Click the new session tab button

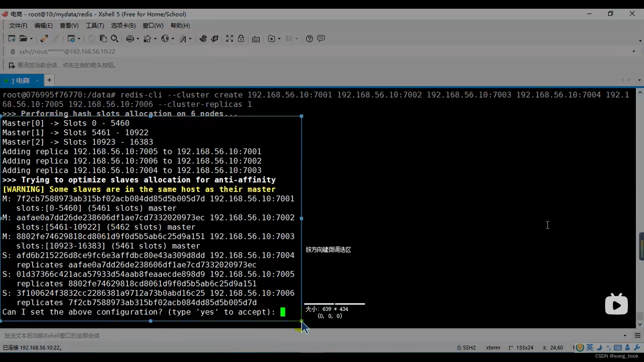49,80
